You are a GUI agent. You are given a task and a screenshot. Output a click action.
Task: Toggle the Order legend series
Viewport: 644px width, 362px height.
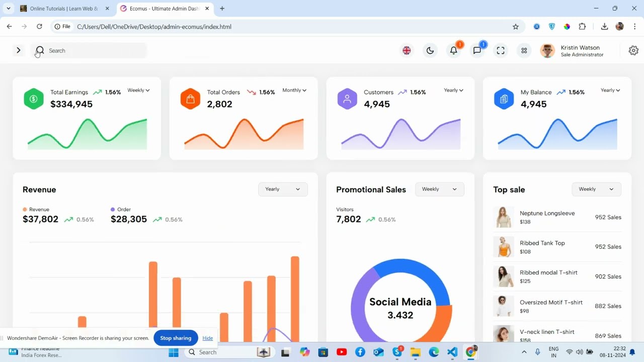tap(121, 209)
